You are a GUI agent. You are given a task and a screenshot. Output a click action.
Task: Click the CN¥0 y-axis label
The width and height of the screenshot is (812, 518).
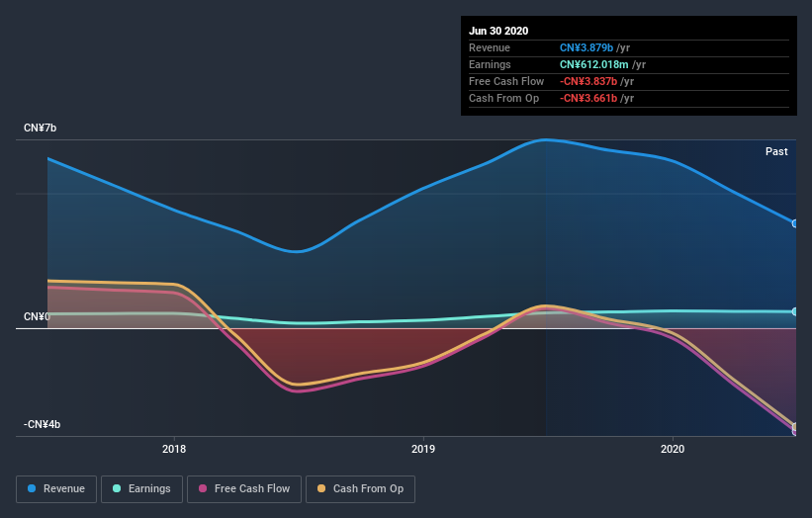37,316
